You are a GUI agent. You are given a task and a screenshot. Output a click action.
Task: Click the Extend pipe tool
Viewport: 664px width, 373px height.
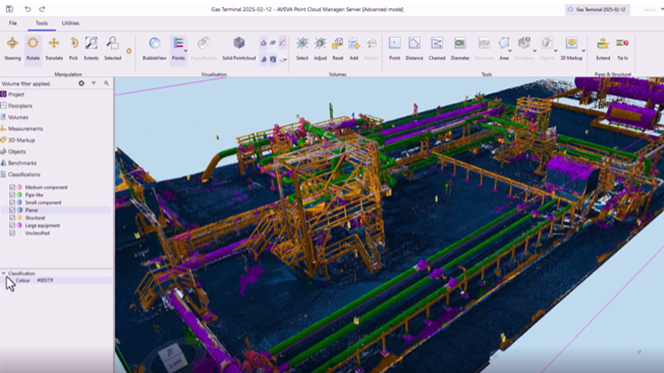coord(603,48)
